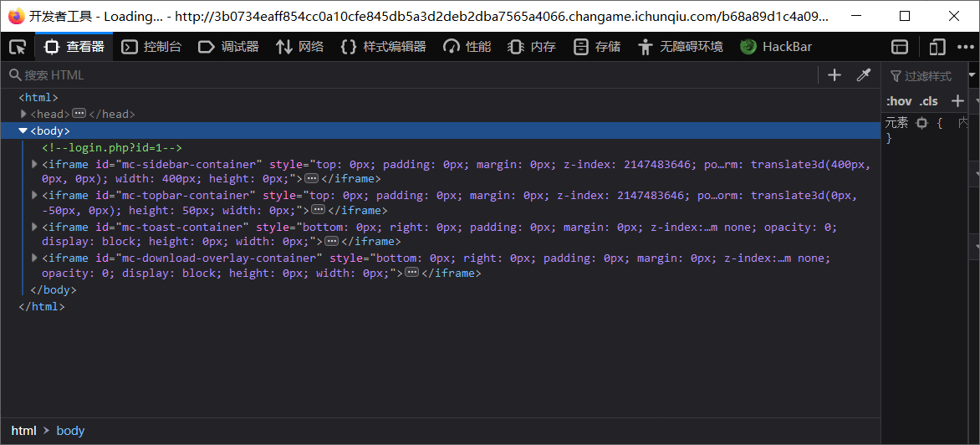Focus the 过滤样式 filter styles field
Viewport: 980px width, 445px height.
click(926, 75)
